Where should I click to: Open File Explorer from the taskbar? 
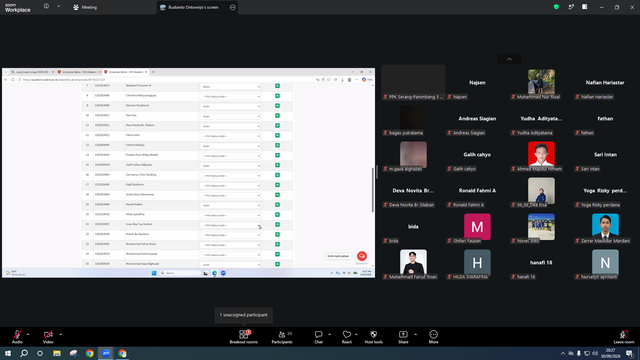pos(57,353)
